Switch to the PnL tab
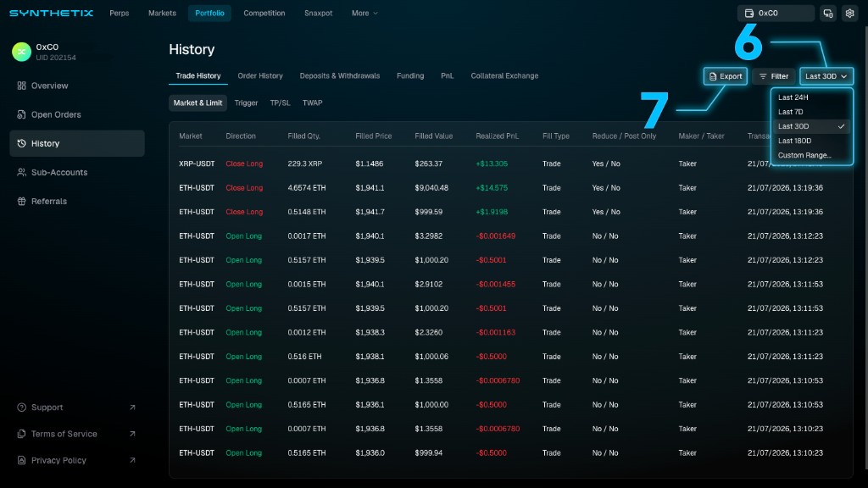 (x=448, y=75)
